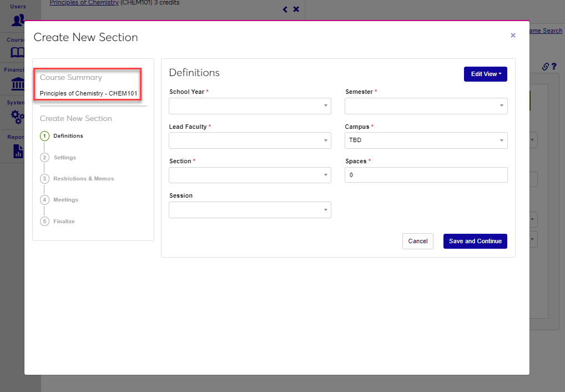
Task: Click the left chevron collapse icon
Action: coord(285,9)
